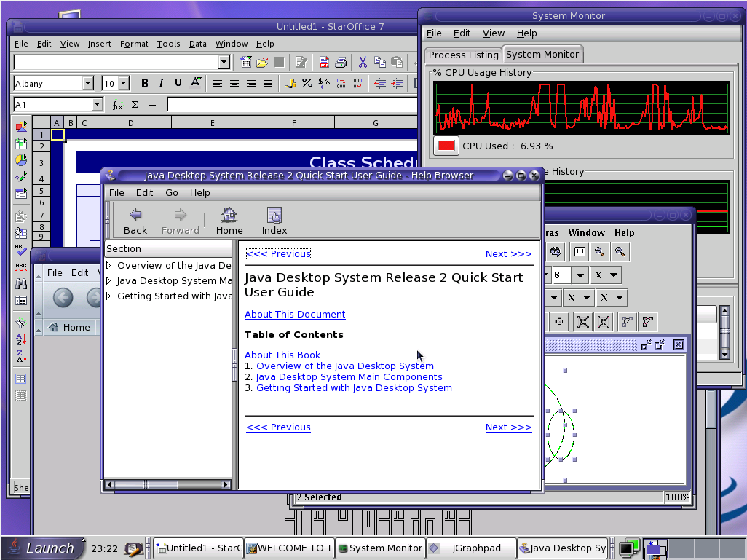The width and height of the screenshot is (747, 560).
Task: Open the URL load box dropdown in StarOffice
Action: pyautogui.click(x=224, y=62)
